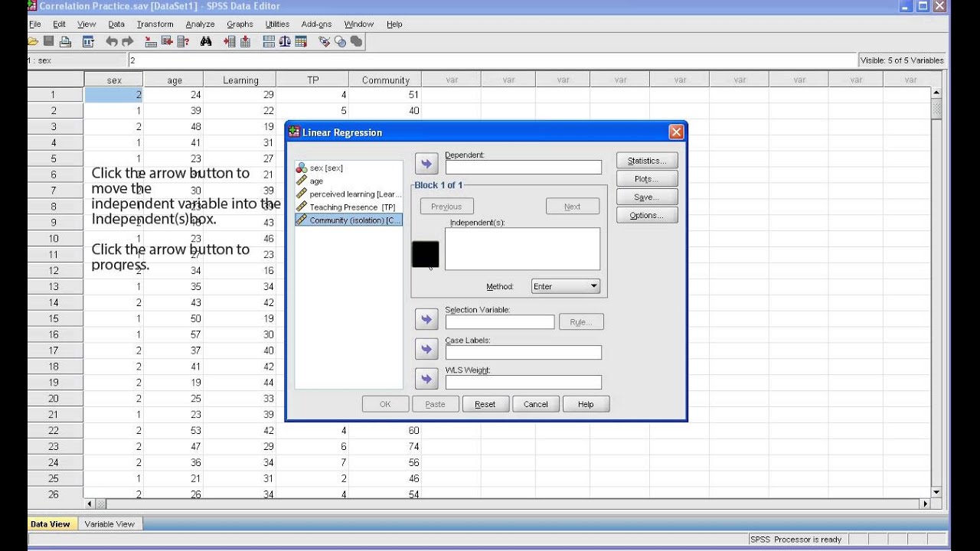
Task: Click the Case Labels field
Action: (x=524, y=352)
